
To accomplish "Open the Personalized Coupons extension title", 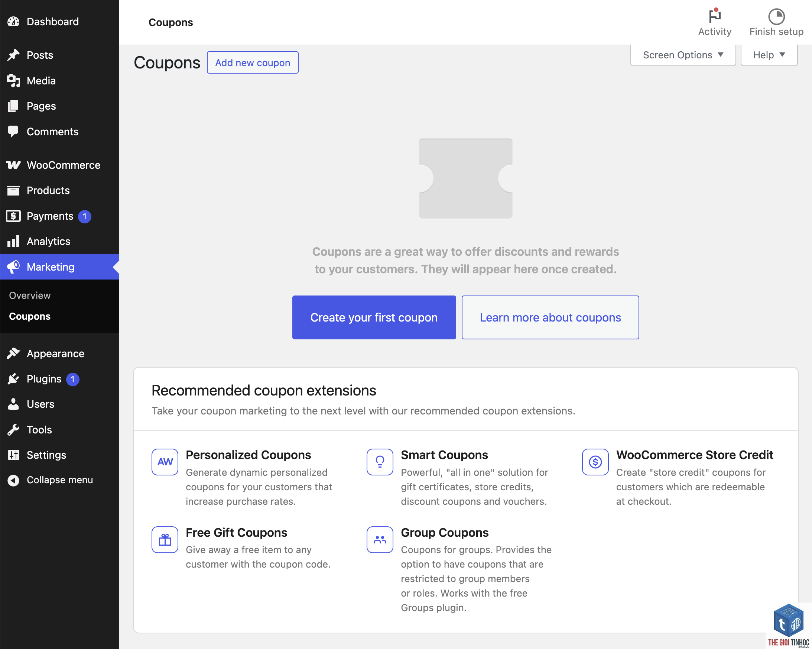I will coord(248,455).
